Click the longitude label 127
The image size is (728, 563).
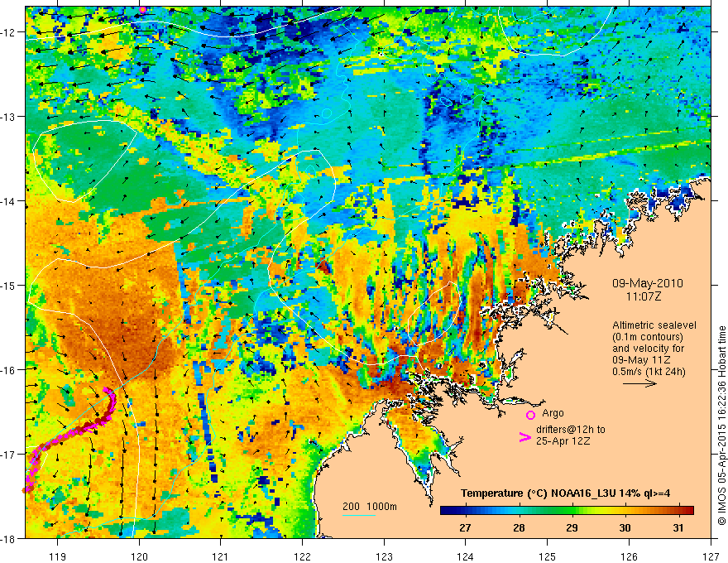[711, 556]
